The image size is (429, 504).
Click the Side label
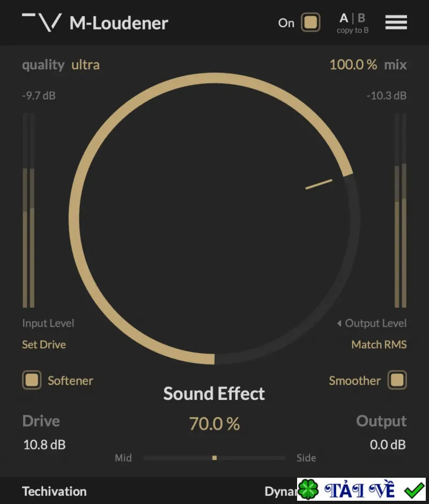click(306, 458)
